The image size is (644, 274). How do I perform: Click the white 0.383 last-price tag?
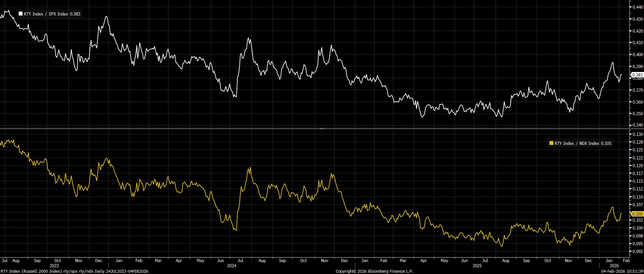[x=637, y=75]
